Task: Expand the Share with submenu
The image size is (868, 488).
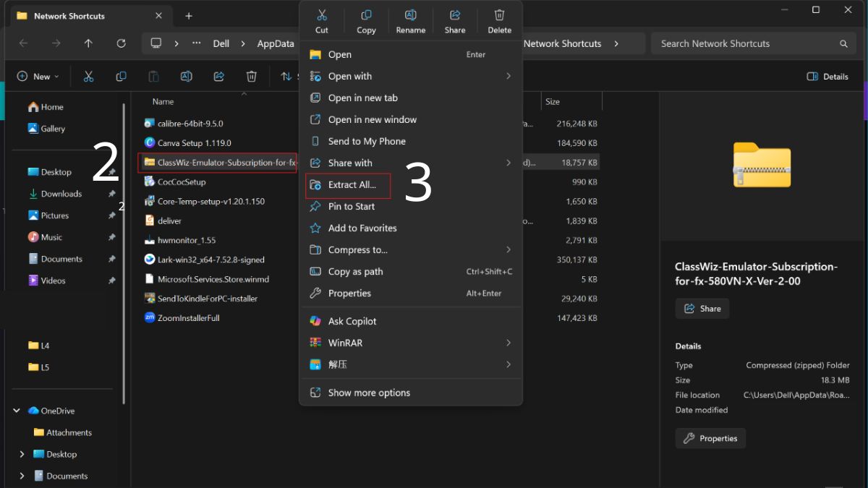Action: (411, 163)
